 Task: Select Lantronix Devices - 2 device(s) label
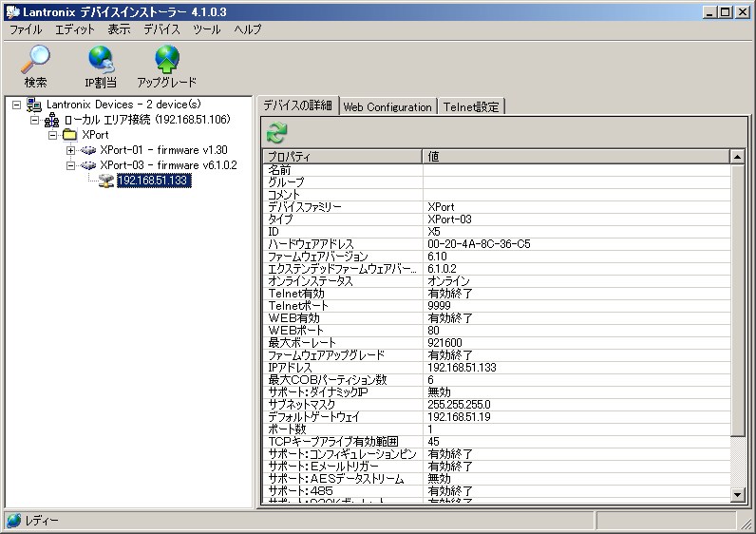pos(123,105)
